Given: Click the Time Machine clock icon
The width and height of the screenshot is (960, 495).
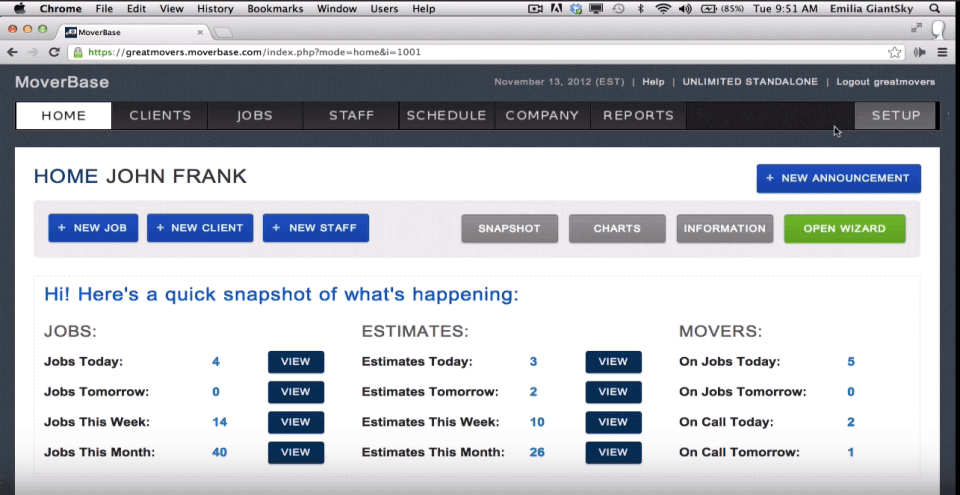Looking at the screenshot, I should click(618, 9).
